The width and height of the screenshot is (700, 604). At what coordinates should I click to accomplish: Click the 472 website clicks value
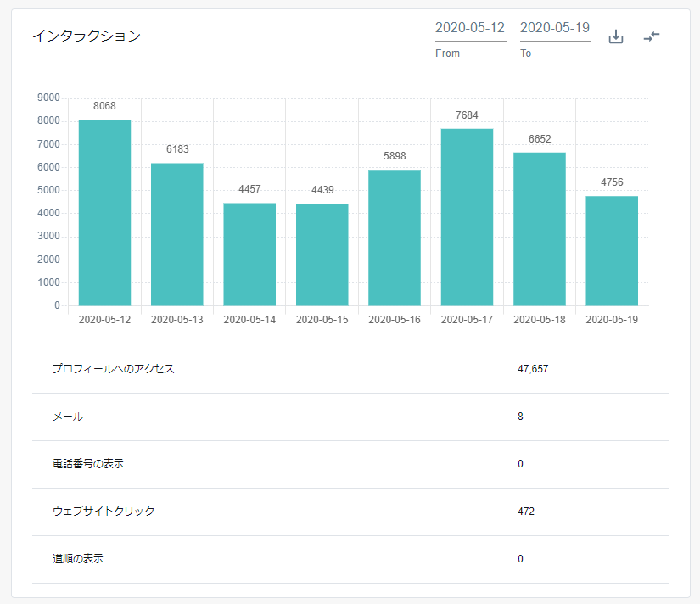526,512
